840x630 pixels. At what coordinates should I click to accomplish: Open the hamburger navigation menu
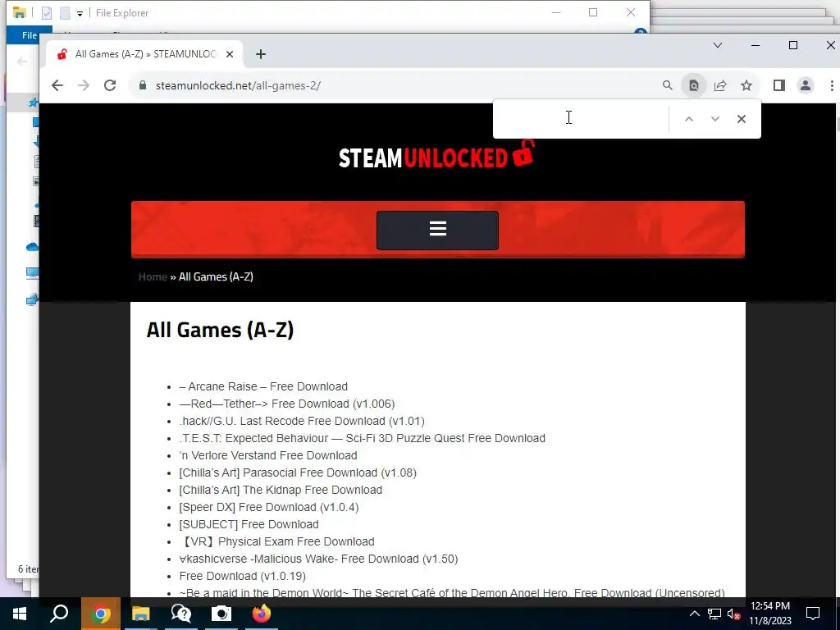pyautogui.click(x=438, y=230)
